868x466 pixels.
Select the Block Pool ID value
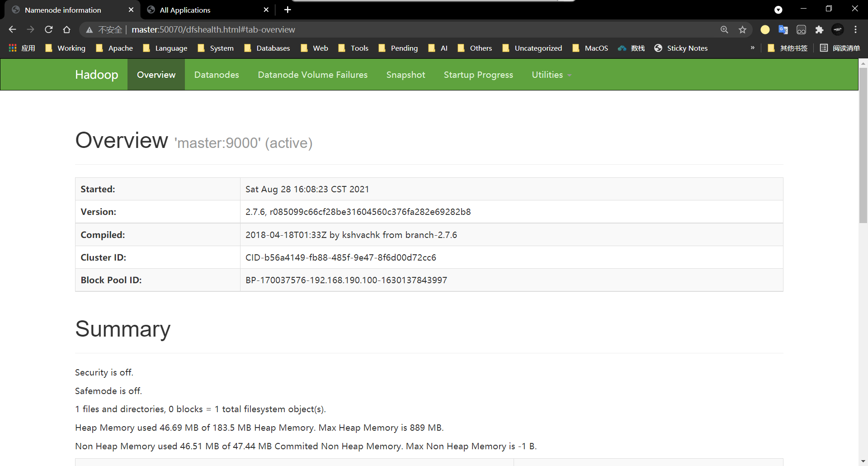pyautogui.click(x=346, y=280)
